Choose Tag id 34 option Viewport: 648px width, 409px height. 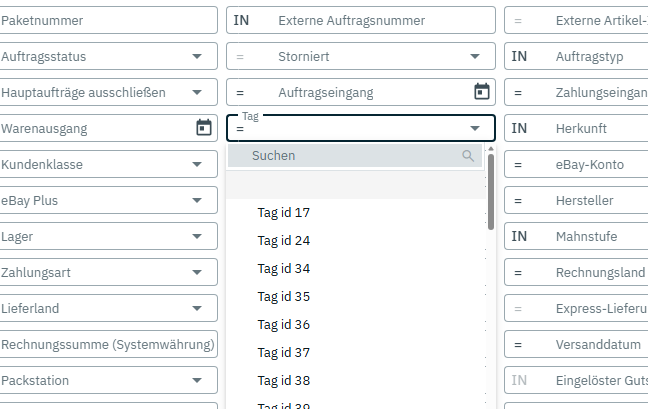click(284, 268)
